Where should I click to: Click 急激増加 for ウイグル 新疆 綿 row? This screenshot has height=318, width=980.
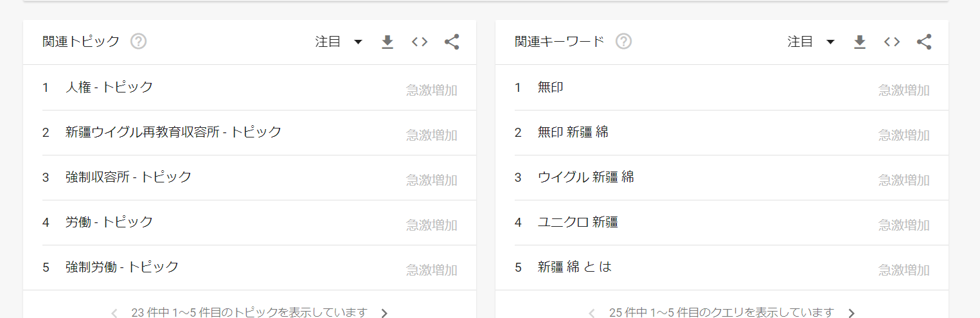(904, 181)
